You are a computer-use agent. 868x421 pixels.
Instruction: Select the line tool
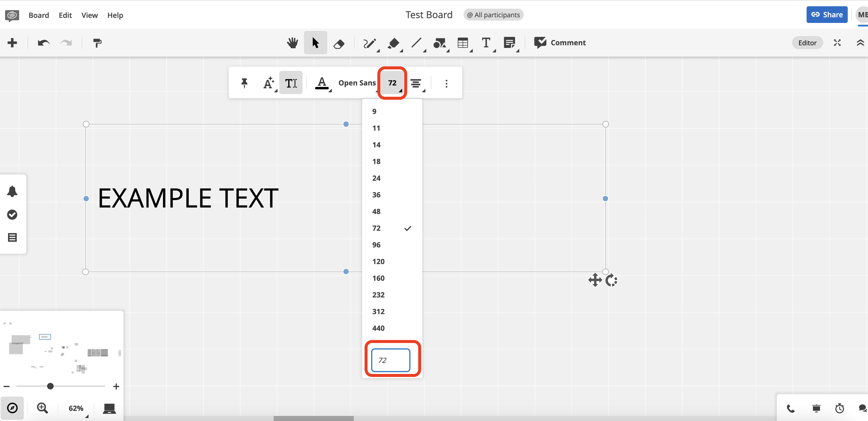(417, 43)
